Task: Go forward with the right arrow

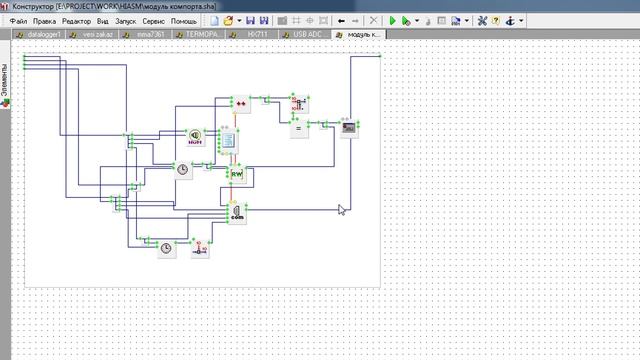Action: (x=355, y=21)
